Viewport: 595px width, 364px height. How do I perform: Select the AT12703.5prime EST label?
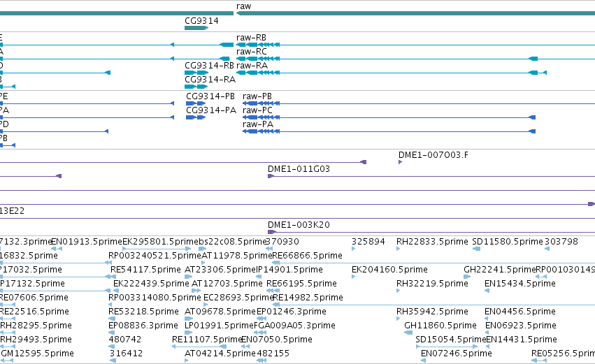point(227,284)
